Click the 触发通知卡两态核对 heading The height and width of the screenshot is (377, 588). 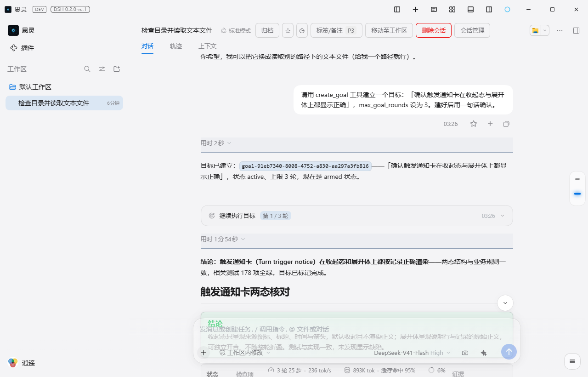(245, 291)
